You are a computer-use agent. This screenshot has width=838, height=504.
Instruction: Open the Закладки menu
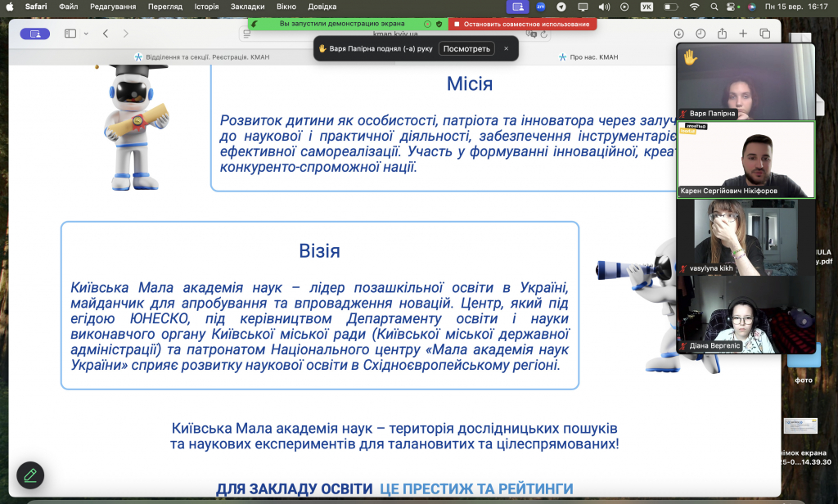click(x=247, y=7)
